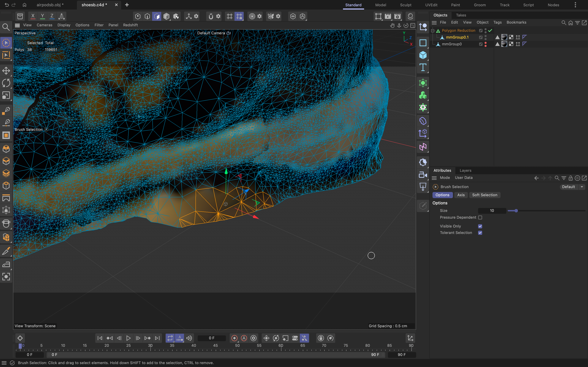This screenshot has height=367, width=588.
Task: Open the Mode menu in Attributes
Action: point(445,178)
